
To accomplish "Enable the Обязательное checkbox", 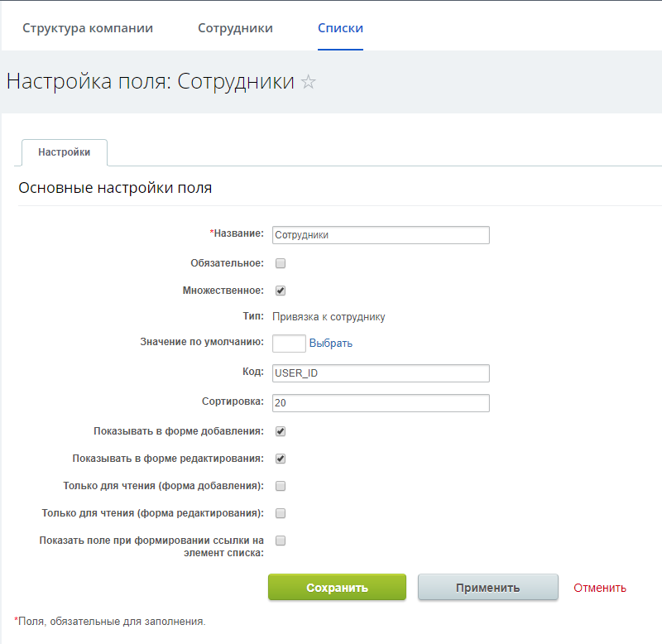I will click(x=281, y=263).
